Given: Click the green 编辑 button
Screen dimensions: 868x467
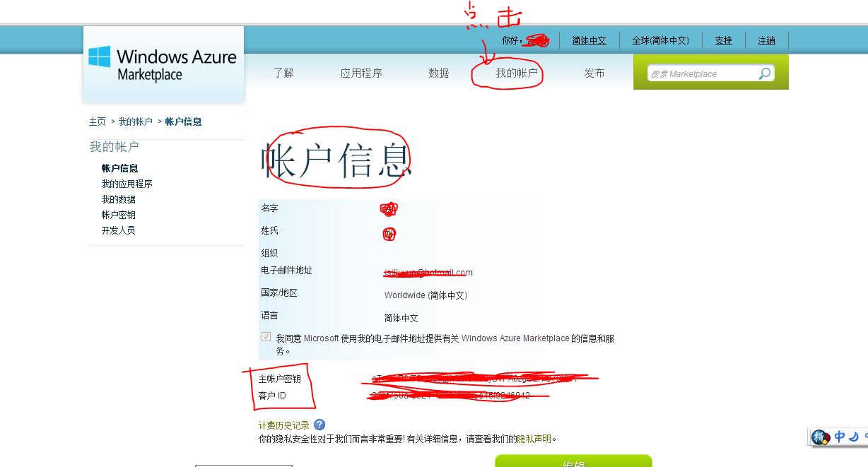Looking at the screenshot, I should (573, 461).
